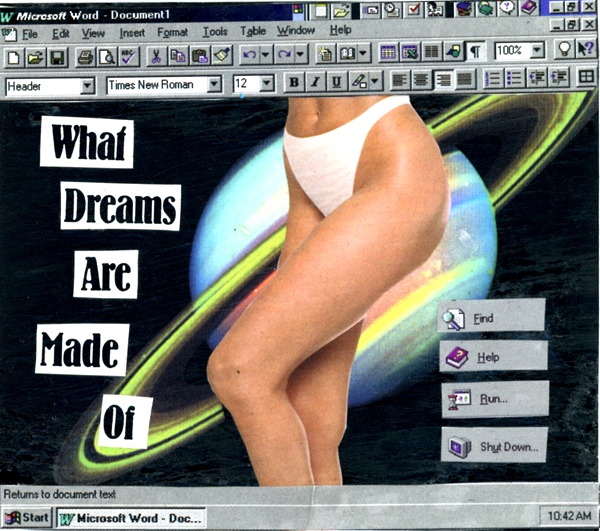Toggle Italic formatting button
600x531 pixels.
coord(315,82)
